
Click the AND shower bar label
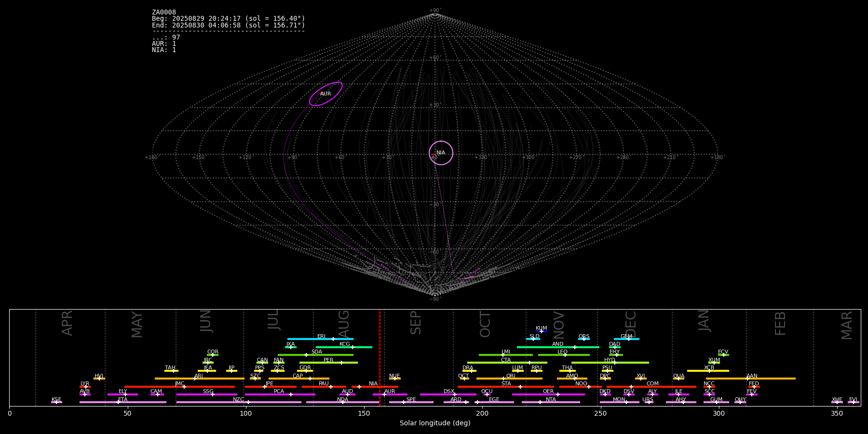click(558, 344)
